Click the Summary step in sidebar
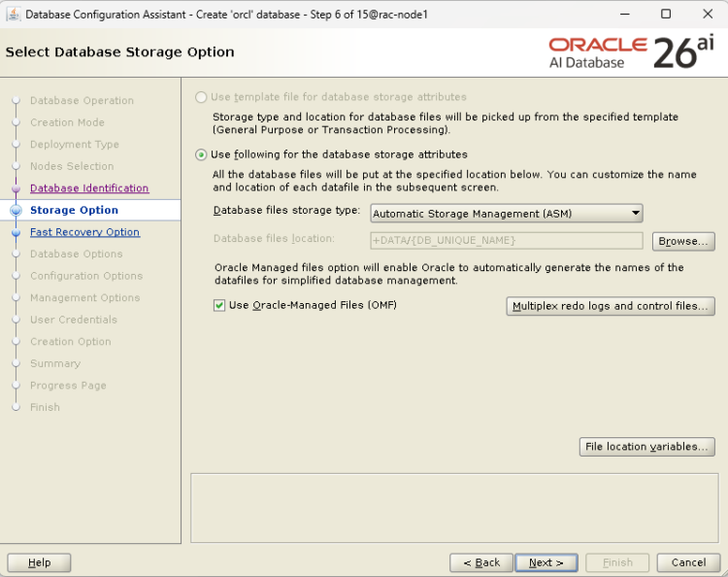 (55, 363)
